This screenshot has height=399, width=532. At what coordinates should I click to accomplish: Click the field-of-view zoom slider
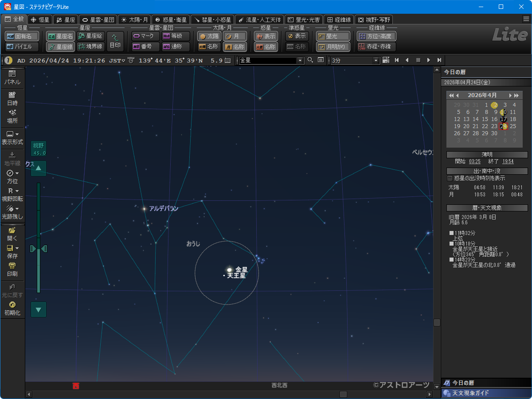coord(39,249)
